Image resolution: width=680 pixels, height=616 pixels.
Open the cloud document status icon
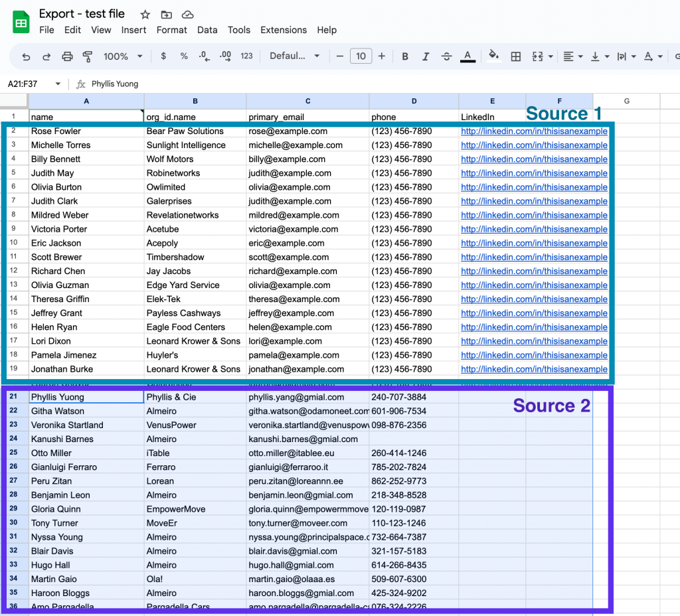[x=187, y=15]
